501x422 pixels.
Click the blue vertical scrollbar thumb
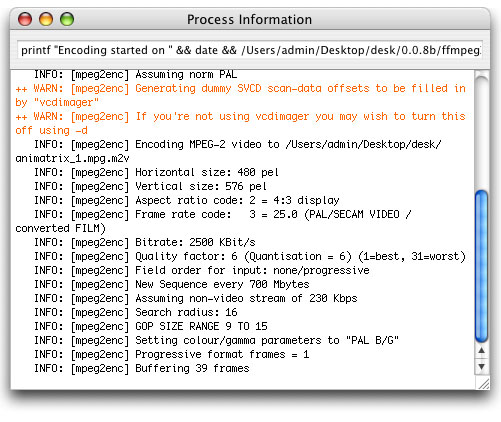pyautogui.click(x=481, y=266)
